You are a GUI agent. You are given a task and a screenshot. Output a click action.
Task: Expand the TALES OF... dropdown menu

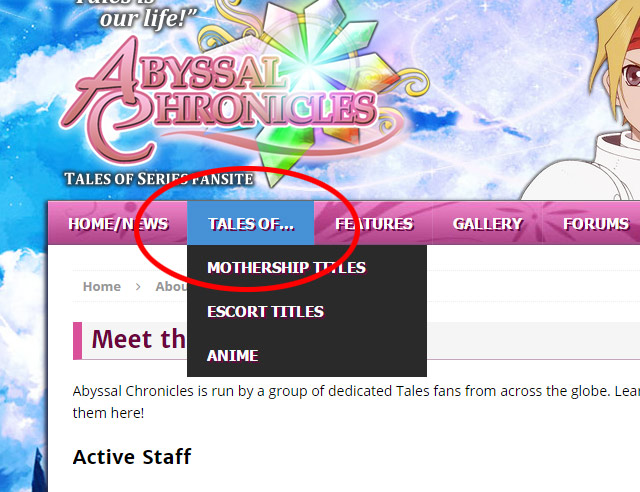[x=251, y=224]
